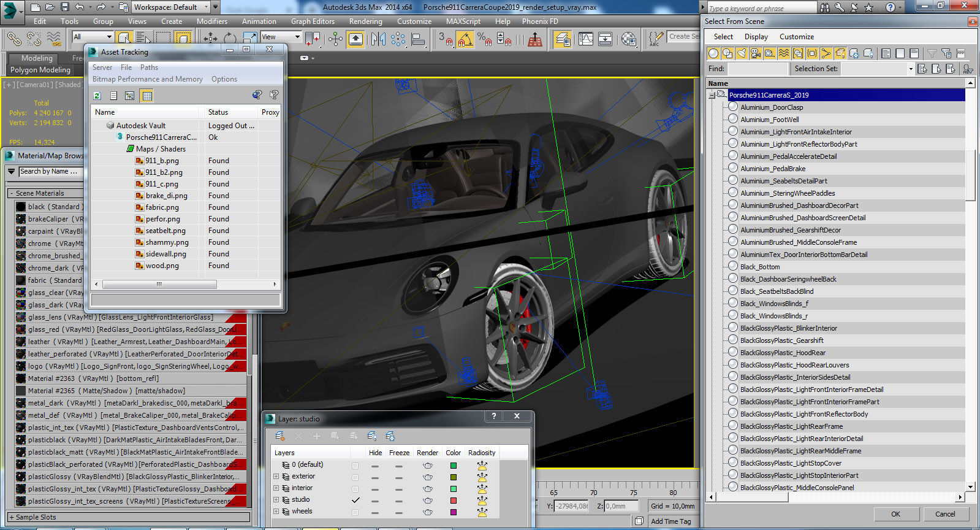This screenshot has width=980, height=530.
Task: Open the Phoenix FD menu
Action: (540, 21)
